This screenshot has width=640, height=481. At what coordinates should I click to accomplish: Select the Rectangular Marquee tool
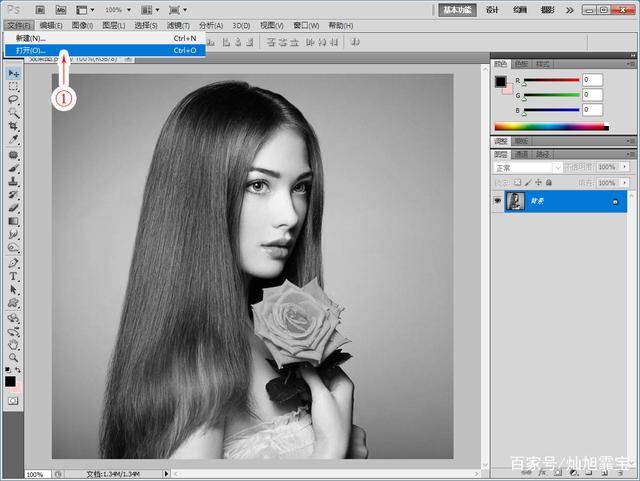point(13,87)
